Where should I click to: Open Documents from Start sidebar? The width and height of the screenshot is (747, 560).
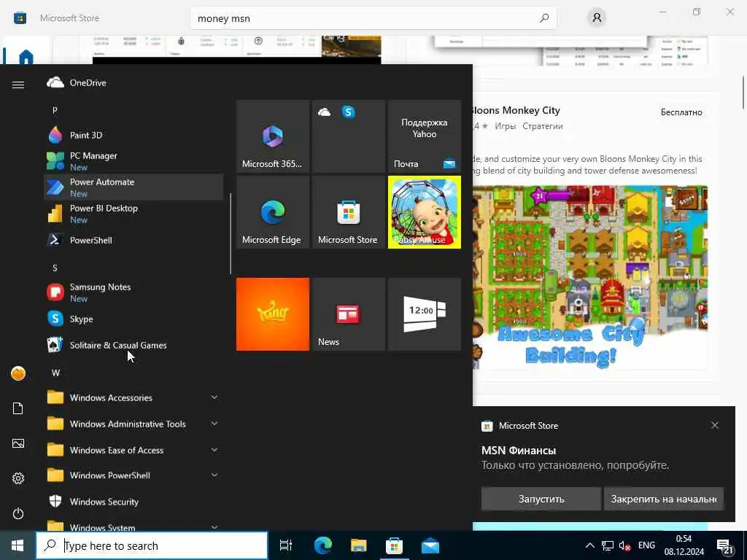coord(18,408)
